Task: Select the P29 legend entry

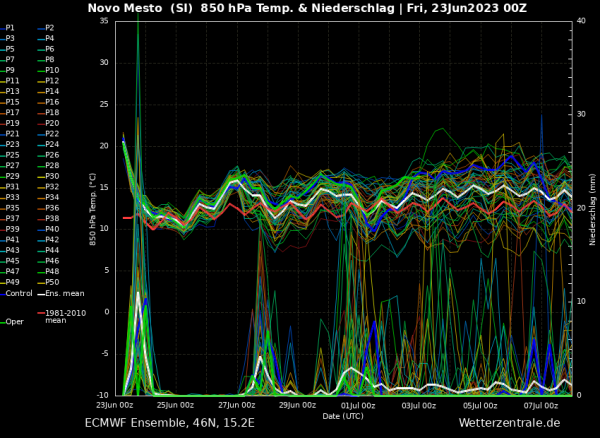Action: coord(12,176)
